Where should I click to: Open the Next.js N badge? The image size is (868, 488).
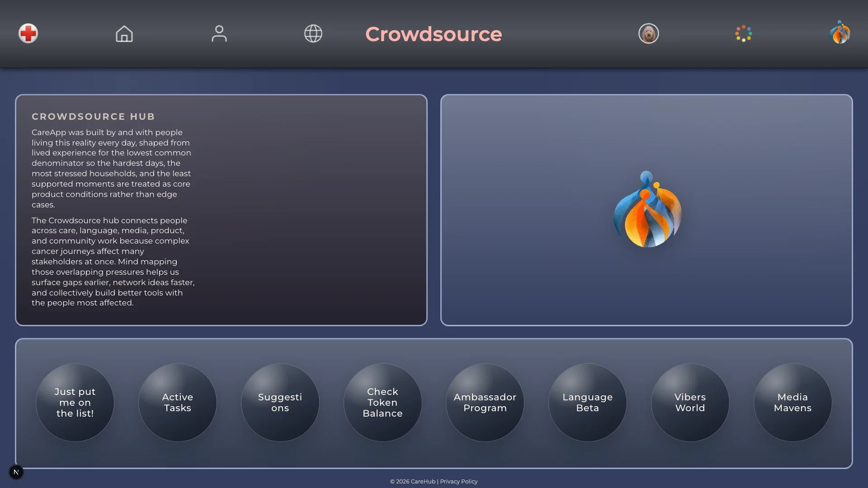pyautogui.click(x=16, y=472)
